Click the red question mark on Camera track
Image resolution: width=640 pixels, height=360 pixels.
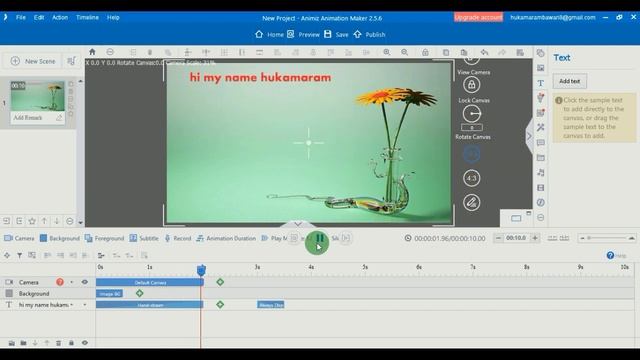[60, 282]
